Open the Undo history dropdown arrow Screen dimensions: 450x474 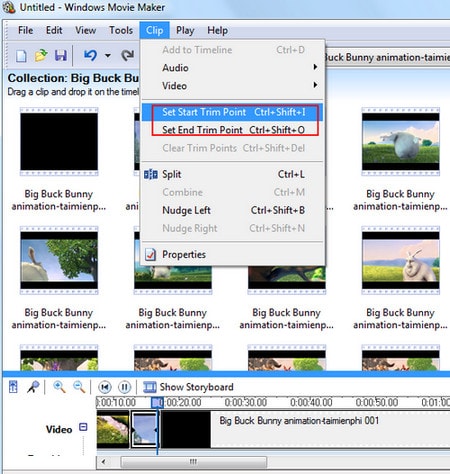[108, 55]
